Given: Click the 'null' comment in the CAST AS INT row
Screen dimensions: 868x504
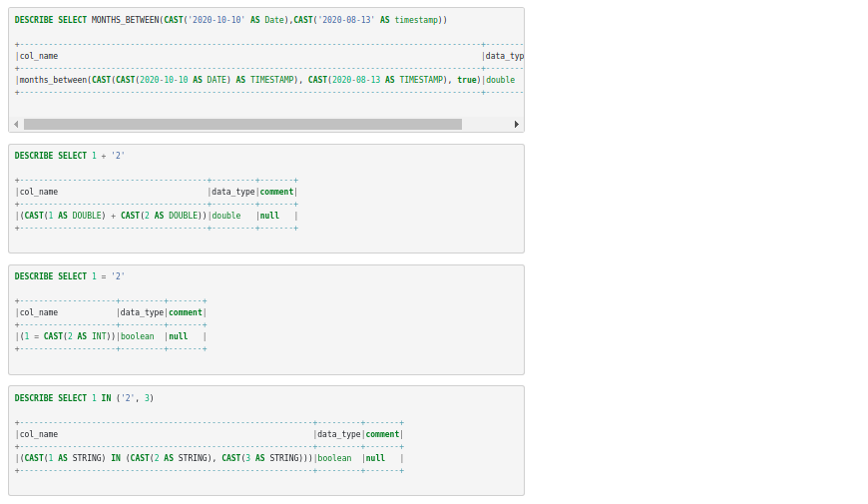Looking at the screenshot, I should (179, 336).
